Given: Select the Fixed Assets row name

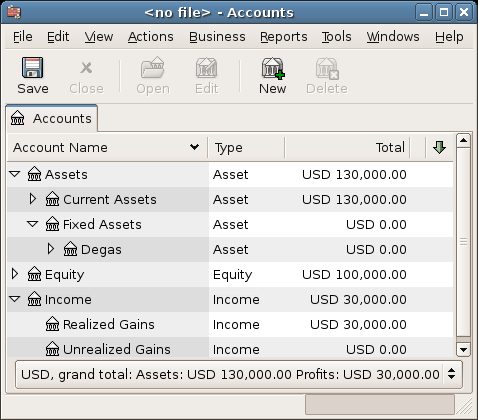Looking at the screenshot, I should click(x=102, y=224).
